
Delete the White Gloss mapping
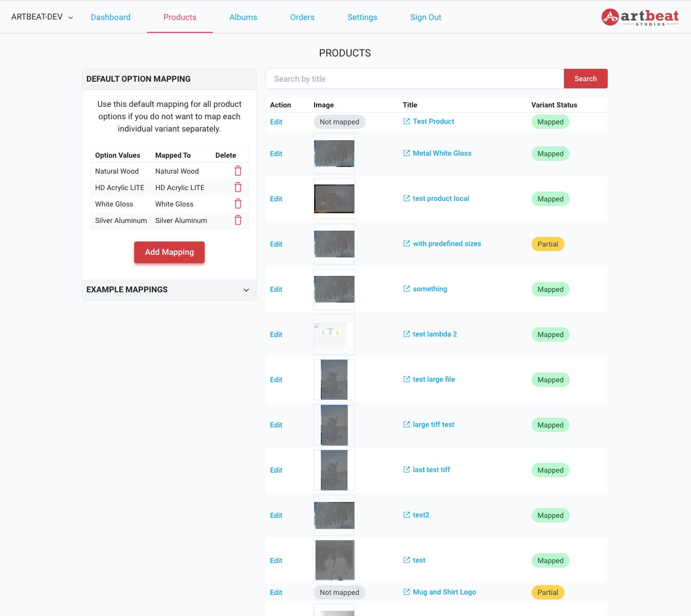pos(238,204)
